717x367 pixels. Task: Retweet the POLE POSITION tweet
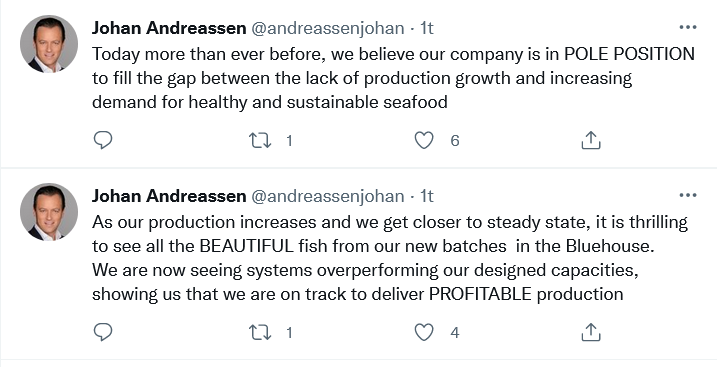(260, 140)
